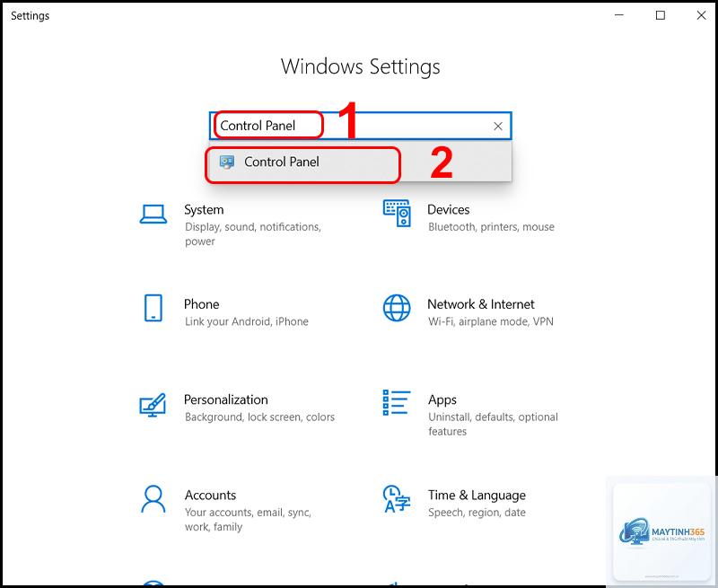Open the Accounts person icon
This screenshot has height=588, width=718.
point(153,499)
